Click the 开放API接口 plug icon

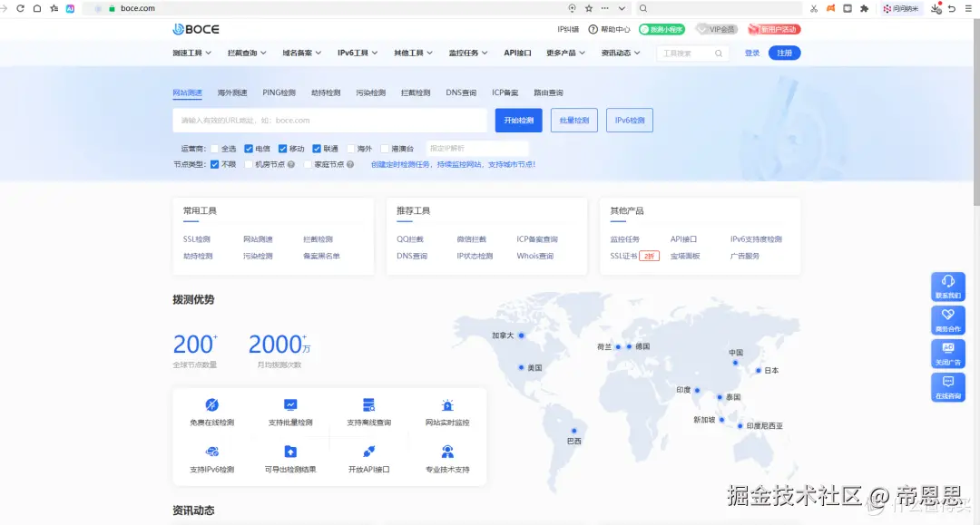click(368, 453)
